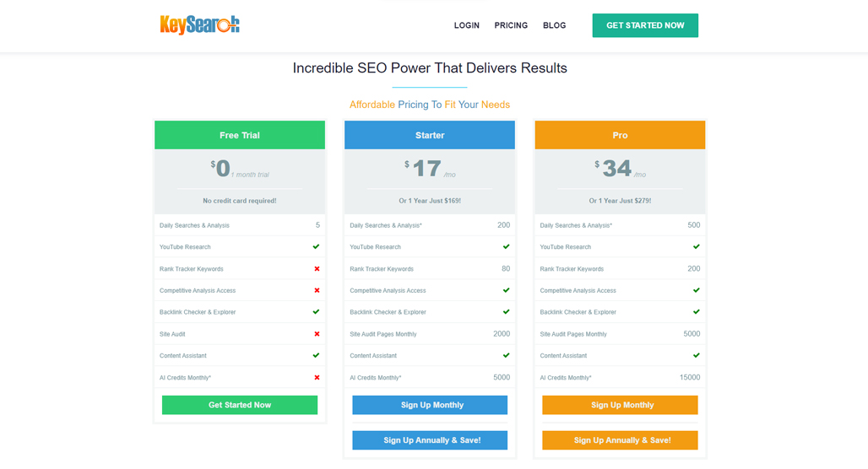
Task: Go to the PRICING menu item
Action: (x=511, y=25)
